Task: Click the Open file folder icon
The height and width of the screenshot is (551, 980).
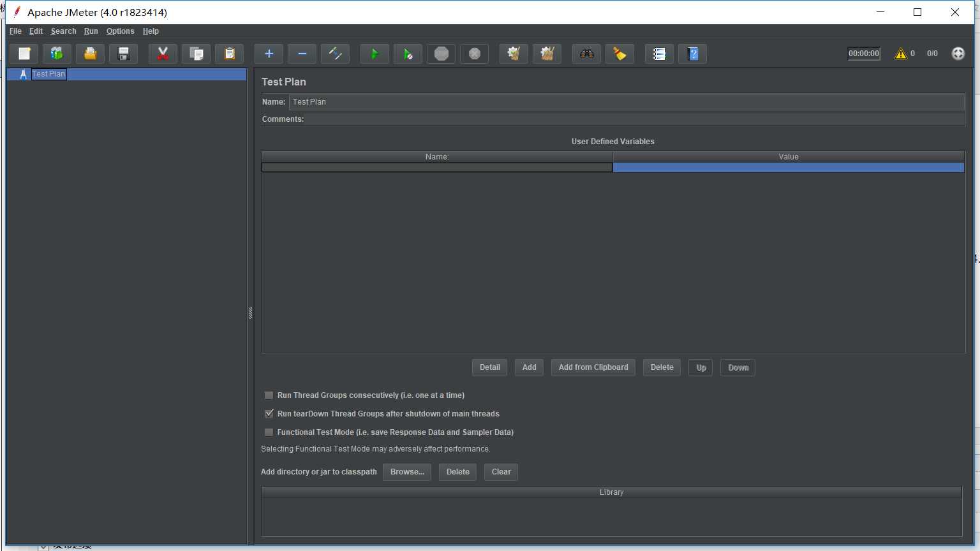Action: tap(91, 54)
